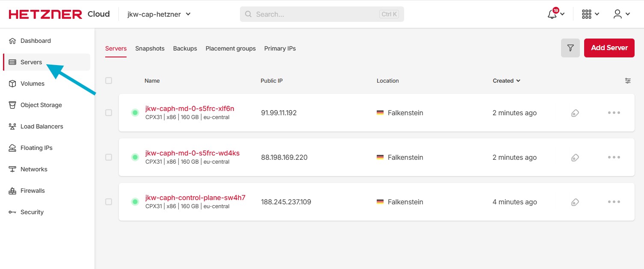This screenshot has height=269, width=644.
Task: Toggle the select-all servers checkbox
Action: tap(109, 81)
